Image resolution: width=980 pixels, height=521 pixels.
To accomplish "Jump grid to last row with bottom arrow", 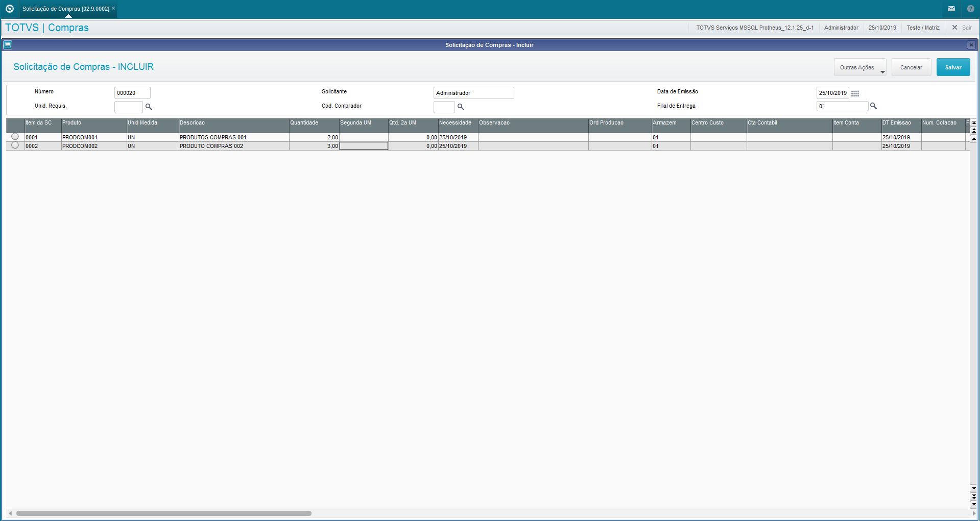I will coord(974,504).
